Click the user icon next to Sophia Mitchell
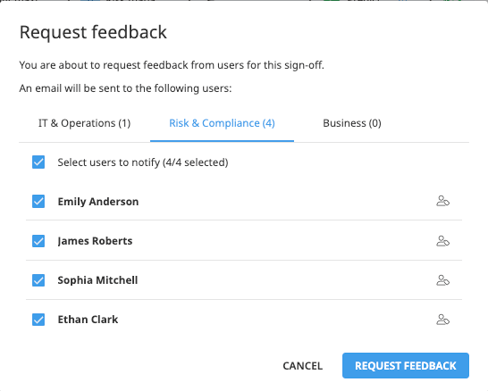Image resolution: width=488 pixels, height=391 pixels. [443, 280]
